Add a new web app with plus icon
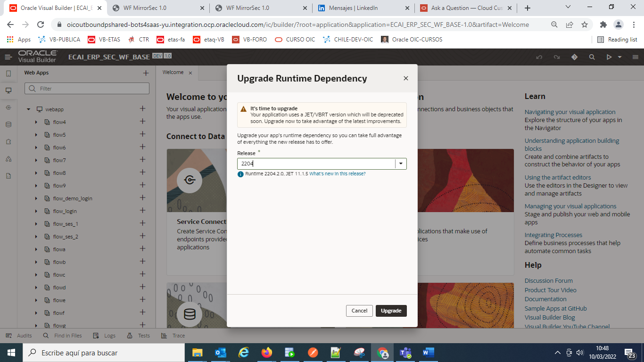The height and width of the screenshot is (362, 644). [146, 73]
